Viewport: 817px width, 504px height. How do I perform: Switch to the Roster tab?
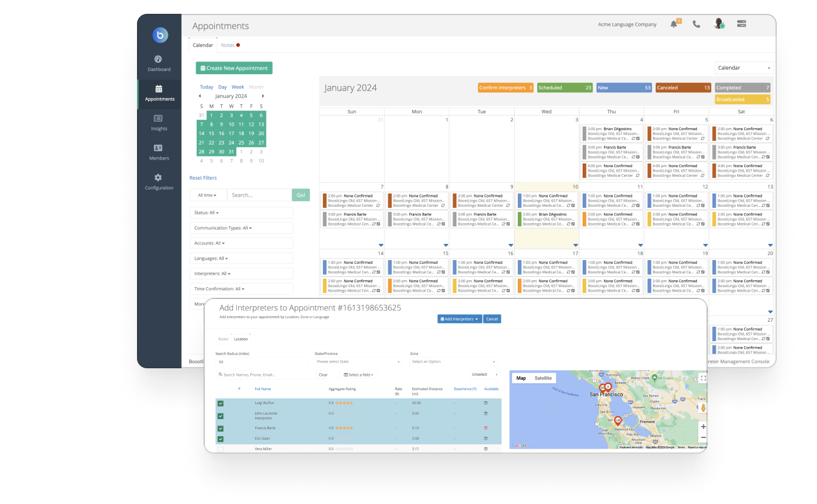(223, 339)
